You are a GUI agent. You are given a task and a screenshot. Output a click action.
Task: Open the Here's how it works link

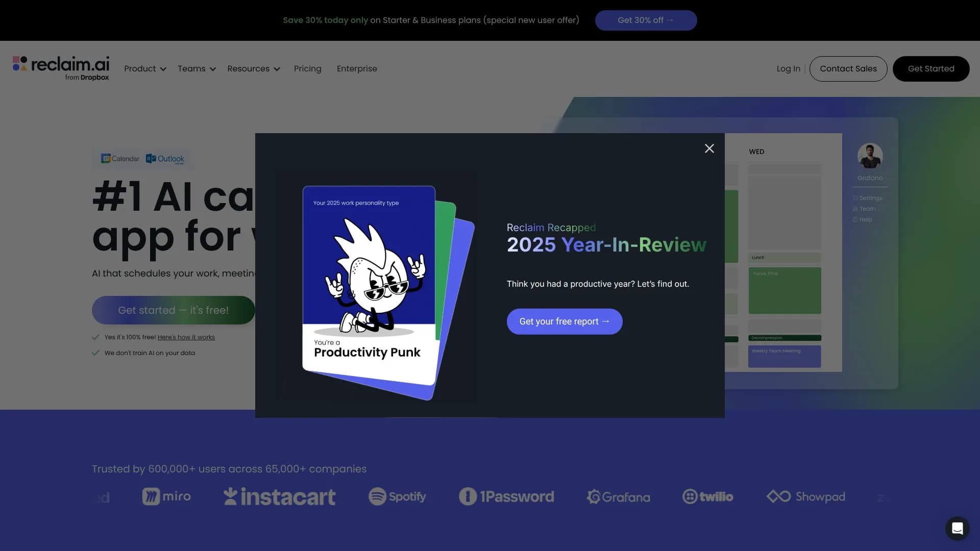pos(186,337)
